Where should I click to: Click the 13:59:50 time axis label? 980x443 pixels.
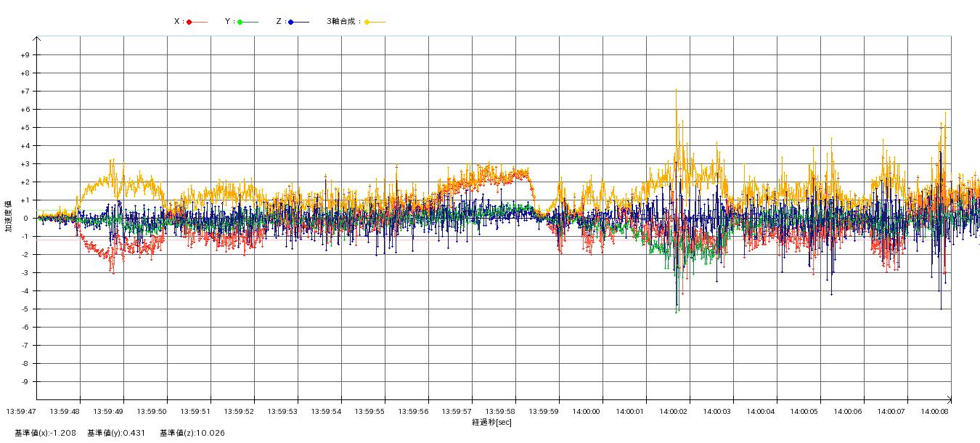(x=151, y=411)
